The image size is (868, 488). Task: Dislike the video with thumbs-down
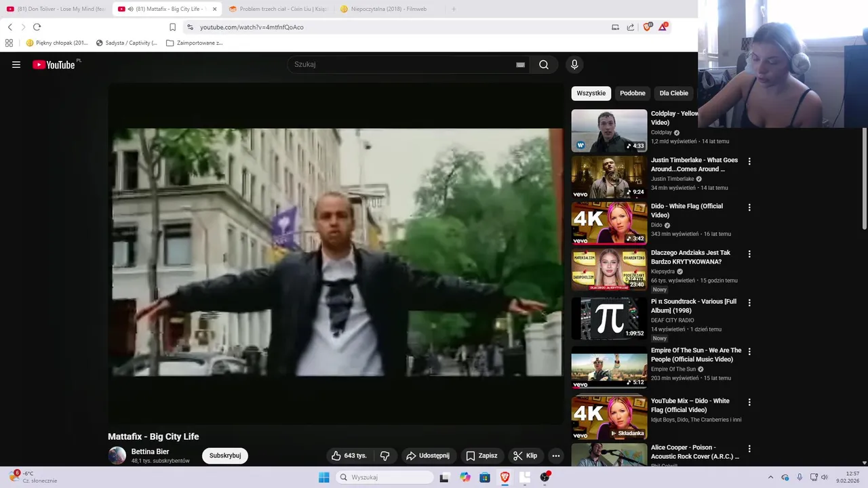[384, 455]
